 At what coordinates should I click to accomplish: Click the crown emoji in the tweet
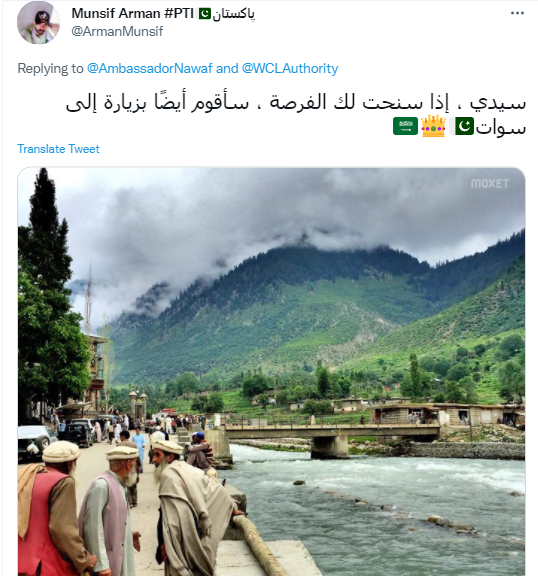tap(433, 126)
